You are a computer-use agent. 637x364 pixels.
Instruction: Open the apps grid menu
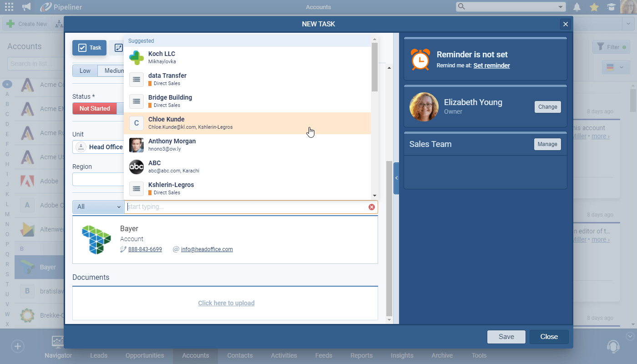point(9,7)
